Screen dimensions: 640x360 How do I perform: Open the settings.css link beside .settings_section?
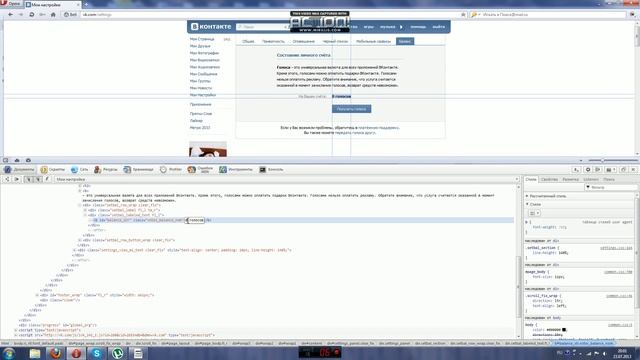tap(616, 248)
